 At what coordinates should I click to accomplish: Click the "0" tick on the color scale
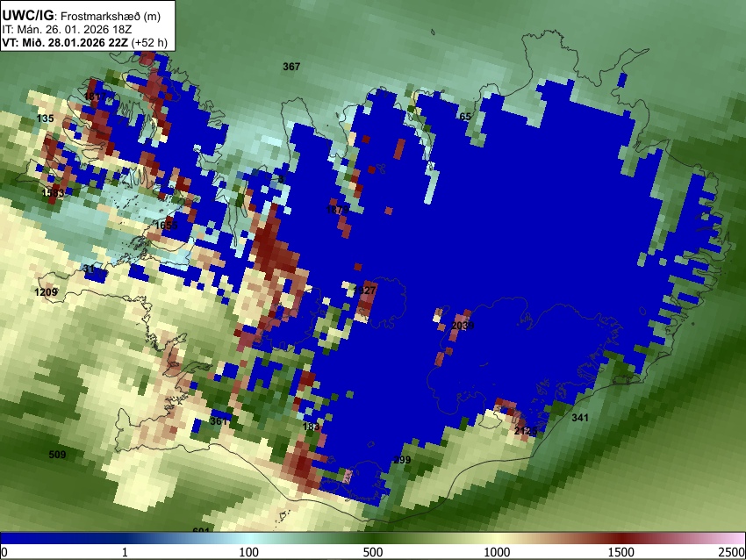coord(4,552)
